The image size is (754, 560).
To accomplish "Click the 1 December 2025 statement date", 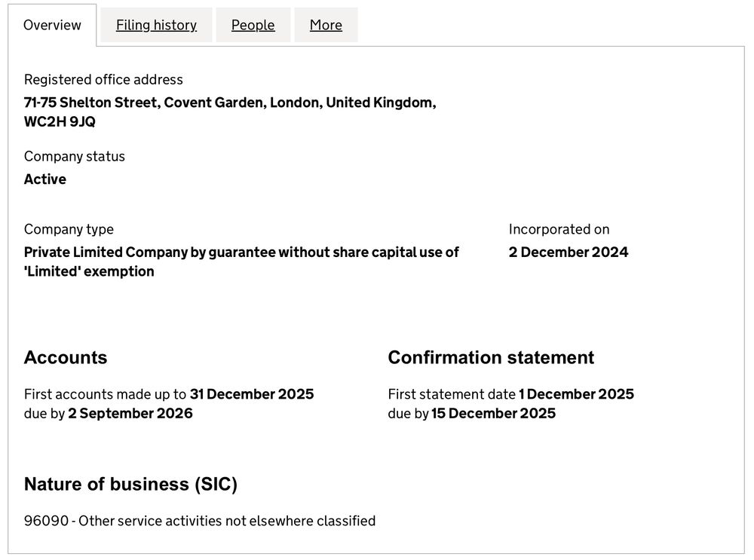I will click(576, 394).
